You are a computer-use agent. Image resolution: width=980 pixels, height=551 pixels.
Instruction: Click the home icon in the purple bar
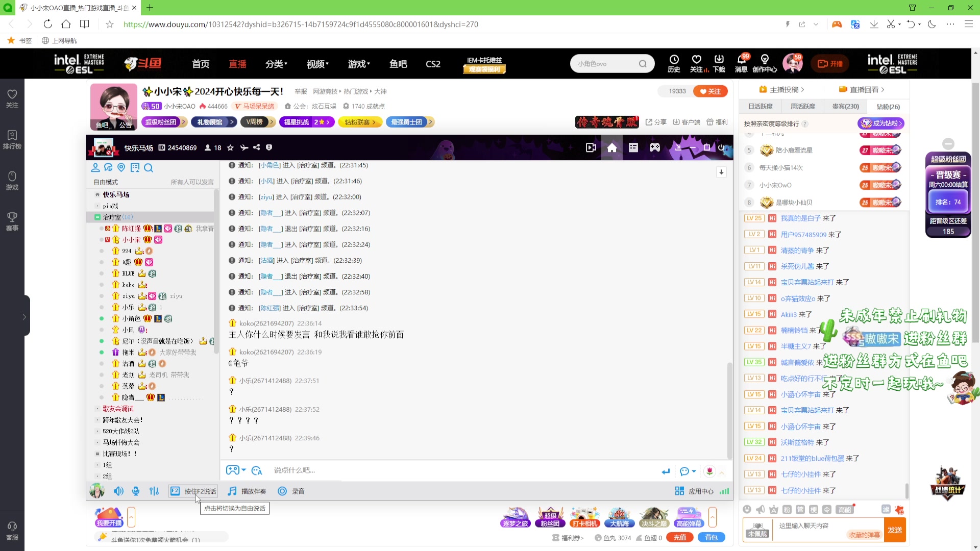point(612,148)
